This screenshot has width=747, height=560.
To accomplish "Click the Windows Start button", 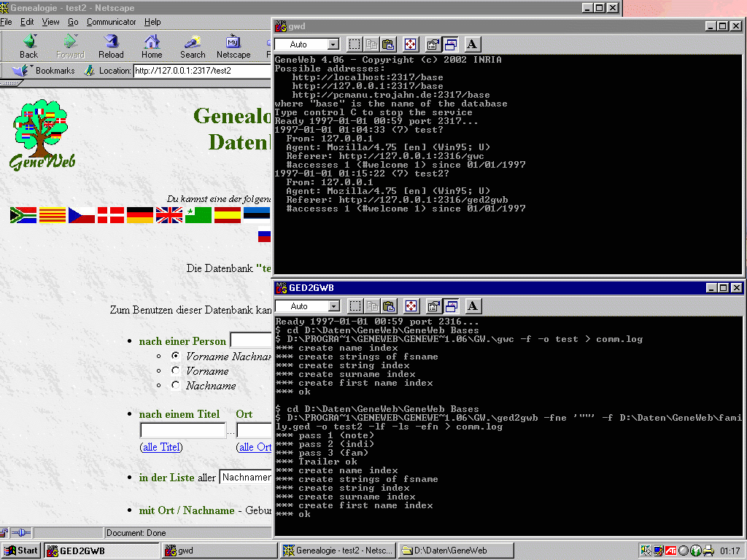I will (x=21, y=551).
